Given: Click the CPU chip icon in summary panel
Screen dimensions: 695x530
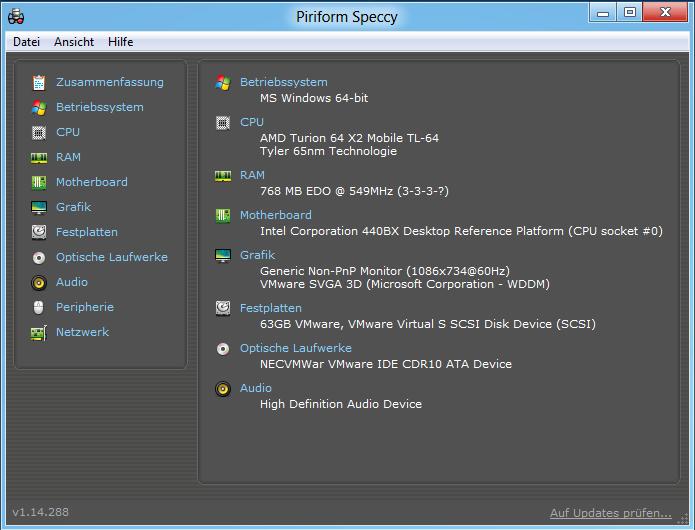Looking at the screenshot, I should (223, 123).
